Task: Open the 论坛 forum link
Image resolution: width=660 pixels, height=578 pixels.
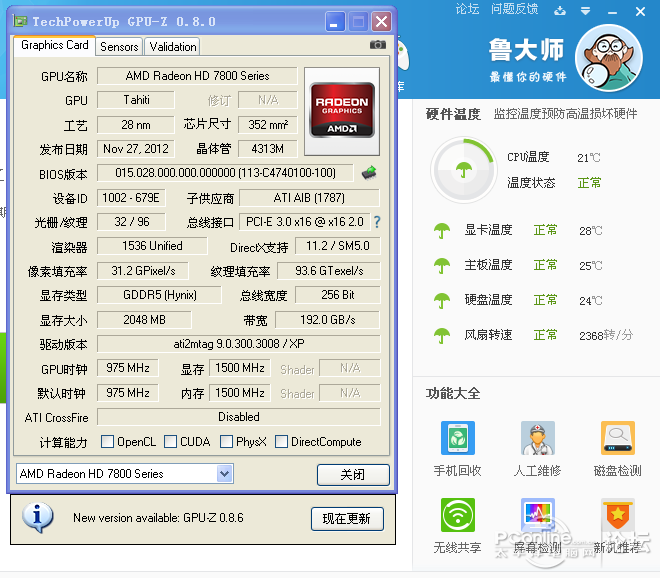Action: [x=467, y=9]
